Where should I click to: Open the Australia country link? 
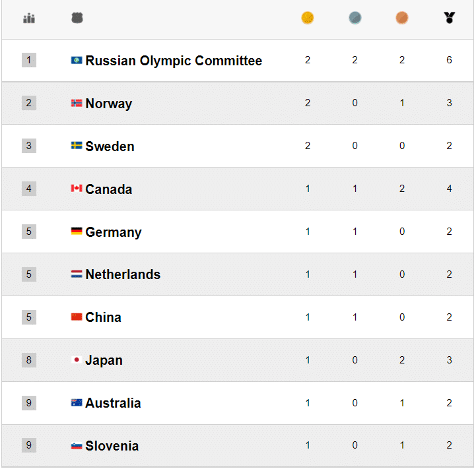(113, 403)
